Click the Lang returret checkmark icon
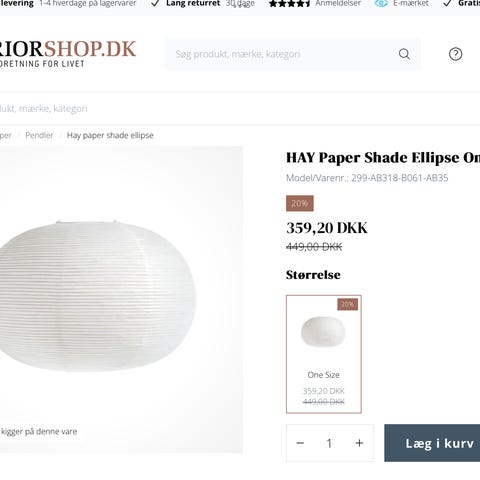The width and height of the screenshot is (480, 480). pyautogui.click(x=155, y=4)
